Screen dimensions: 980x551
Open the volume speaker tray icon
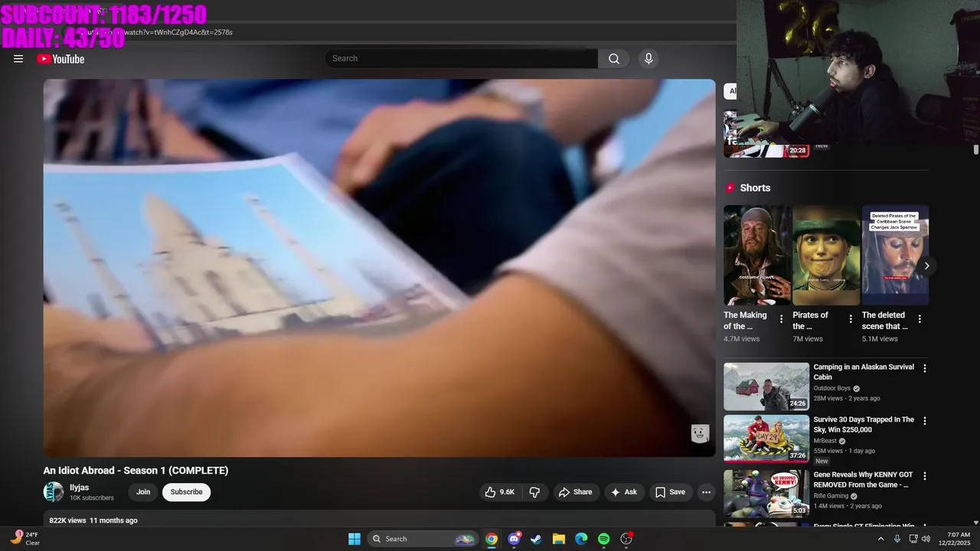click(x=927, y=539)
